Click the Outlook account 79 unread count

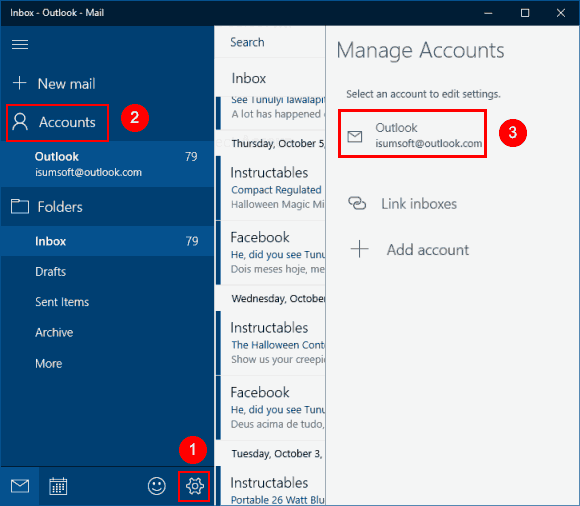(x=191, y=156)
